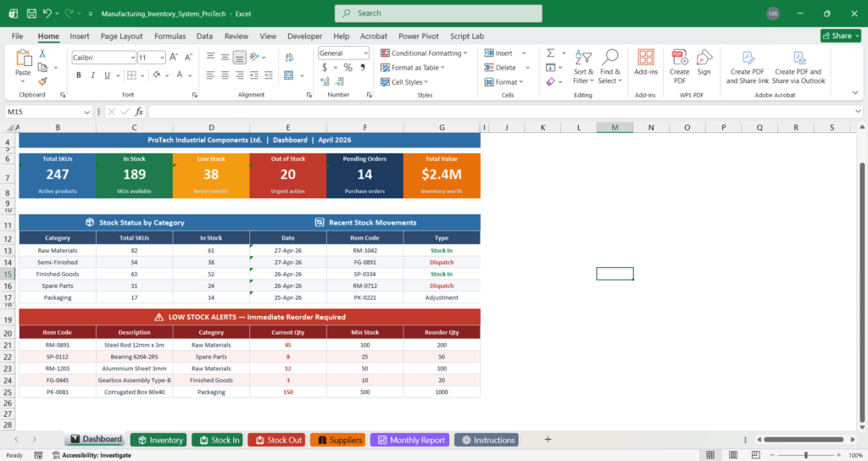Viewport: 868px width, 461px height.
Task: Expand the Name Box dropdown arrow
Action: coord(87,112)
